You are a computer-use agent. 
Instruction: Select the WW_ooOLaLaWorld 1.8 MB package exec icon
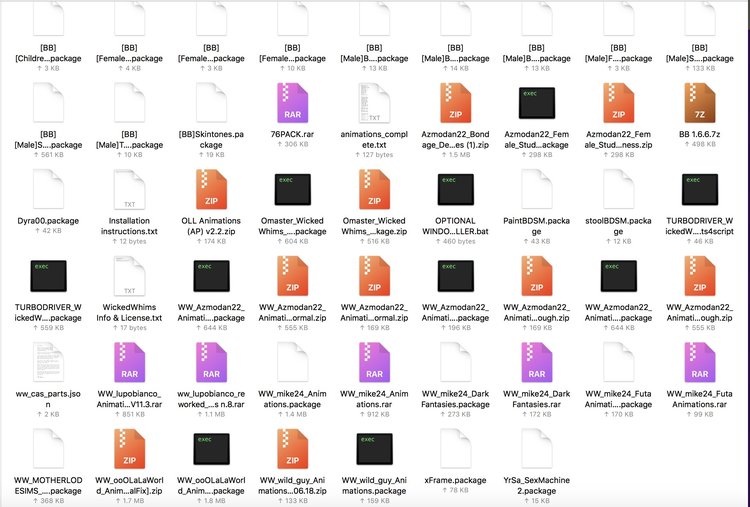(211, 449)
